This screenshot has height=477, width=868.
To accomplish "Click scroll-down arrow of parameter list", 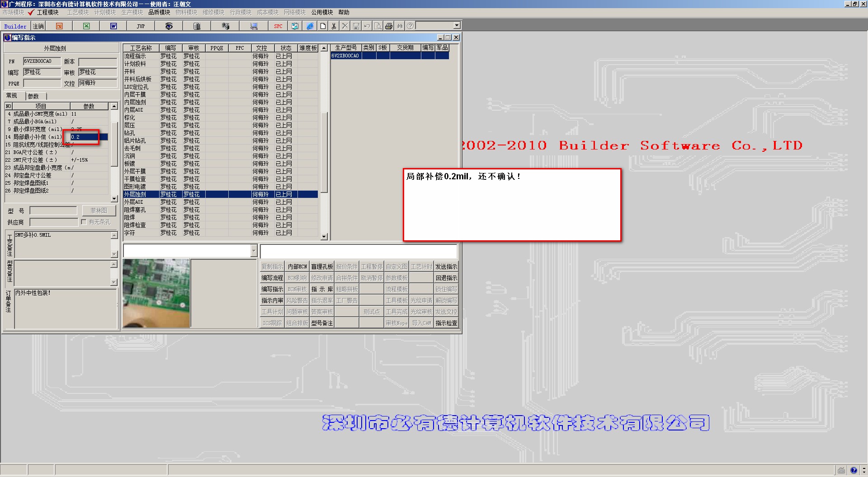I will 114,199.
